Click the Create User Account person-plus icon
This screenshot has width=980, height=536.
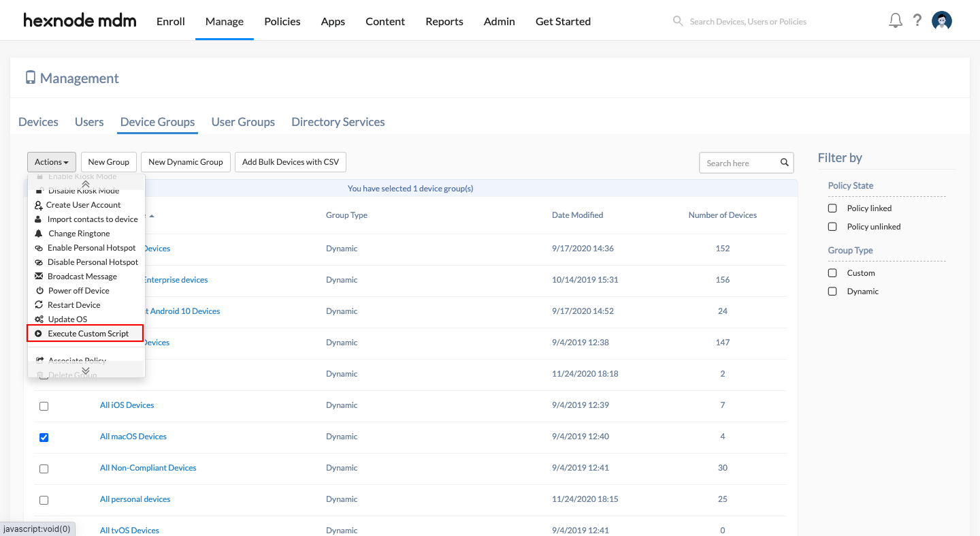tap(39, 205)
